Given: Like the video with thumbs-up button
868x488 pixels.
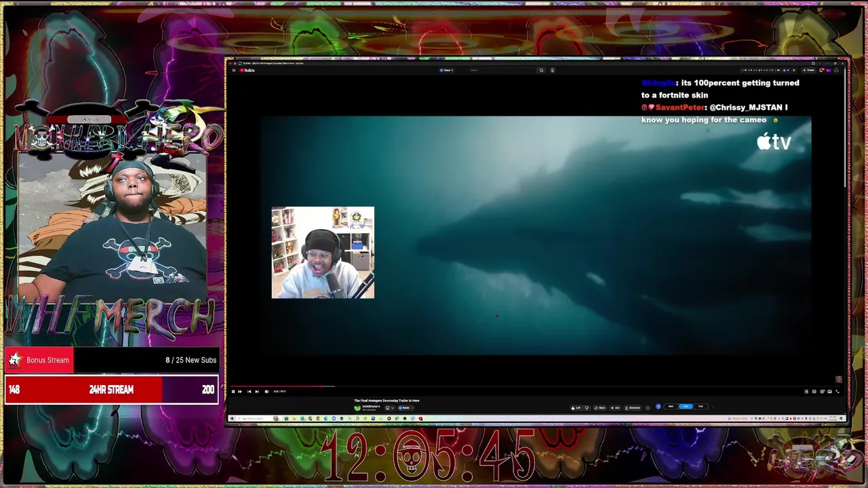Looking at the screenshot, I should pos(576,408).
